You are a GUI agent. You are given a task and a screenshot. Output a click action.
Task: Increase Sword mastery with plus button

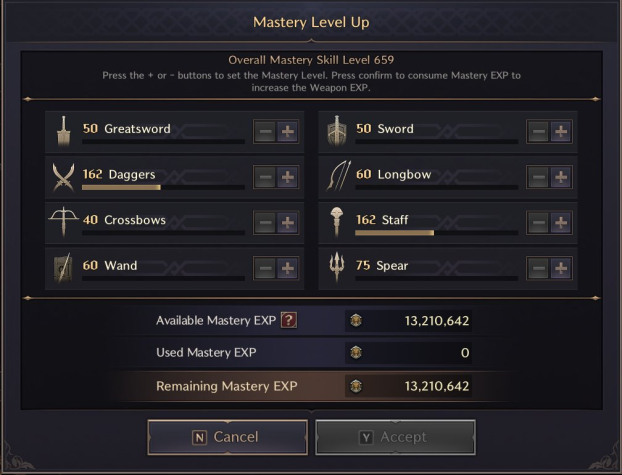point(561,131)
